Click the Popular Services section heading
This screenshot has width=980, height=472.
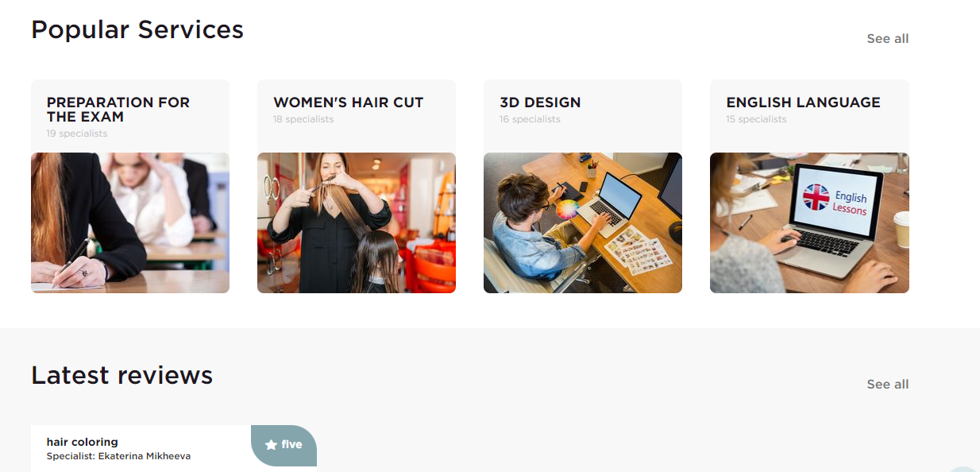[x=137, y=29]
